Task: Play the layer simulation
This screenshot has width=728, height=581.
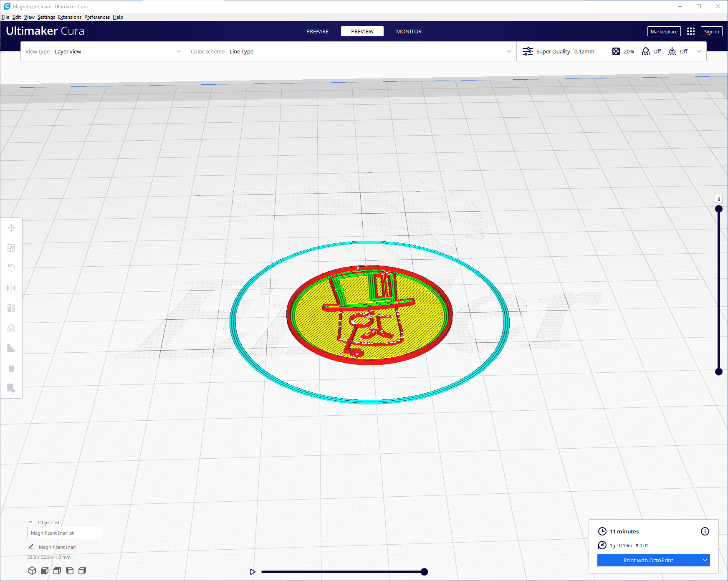Action: point(253,572)
